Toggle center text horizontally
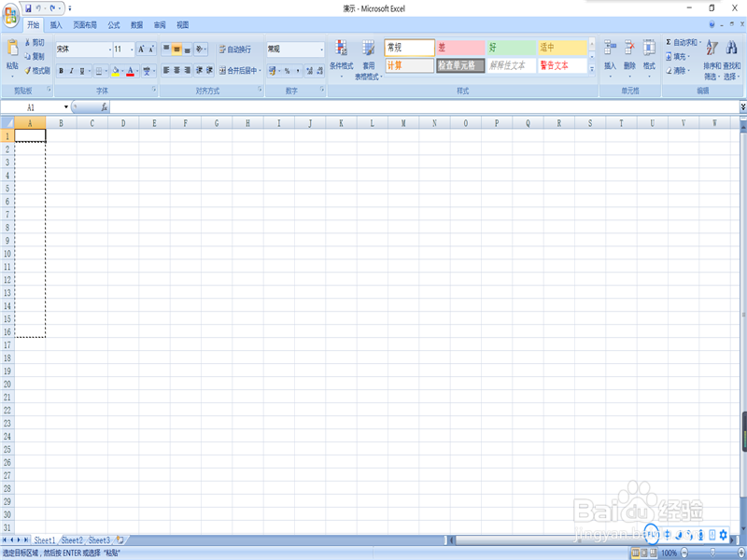747x560 pixels. pyautogui.click(x=176, y=70)
